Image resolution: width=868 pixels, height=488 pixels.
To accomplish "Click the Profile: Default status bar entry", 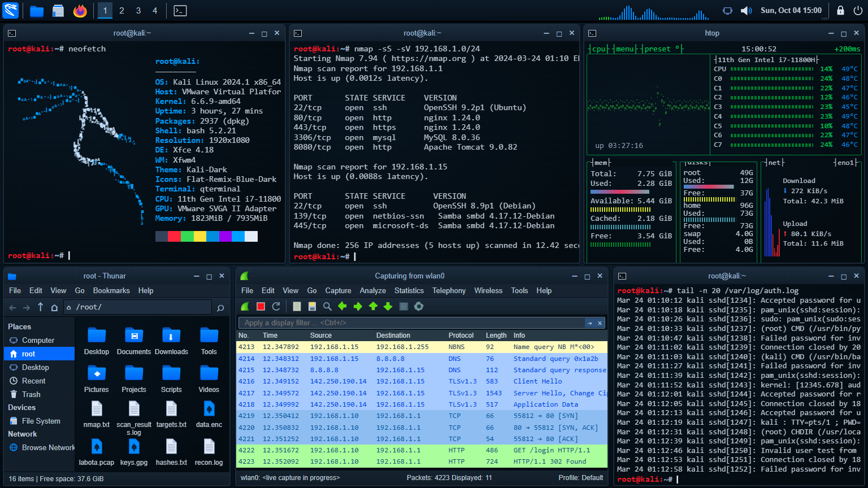I will 580,478.
